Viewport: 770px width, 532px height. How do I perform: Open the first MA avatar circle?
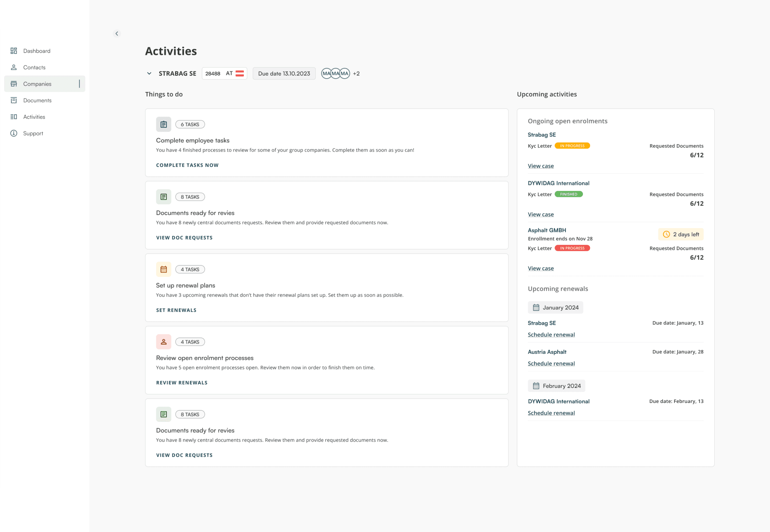click(326, 73)
